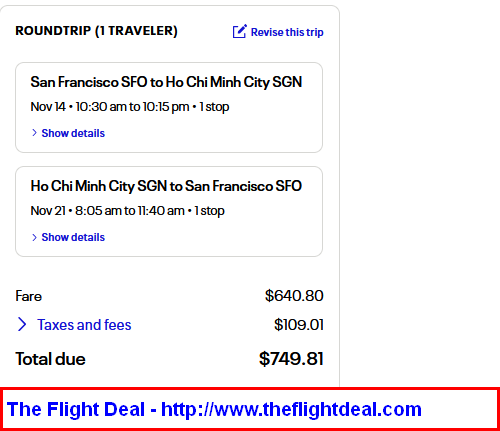
Task: Click the ROUNDTRIP (1 TRAVELER) heading
Action: coord(97,31)
